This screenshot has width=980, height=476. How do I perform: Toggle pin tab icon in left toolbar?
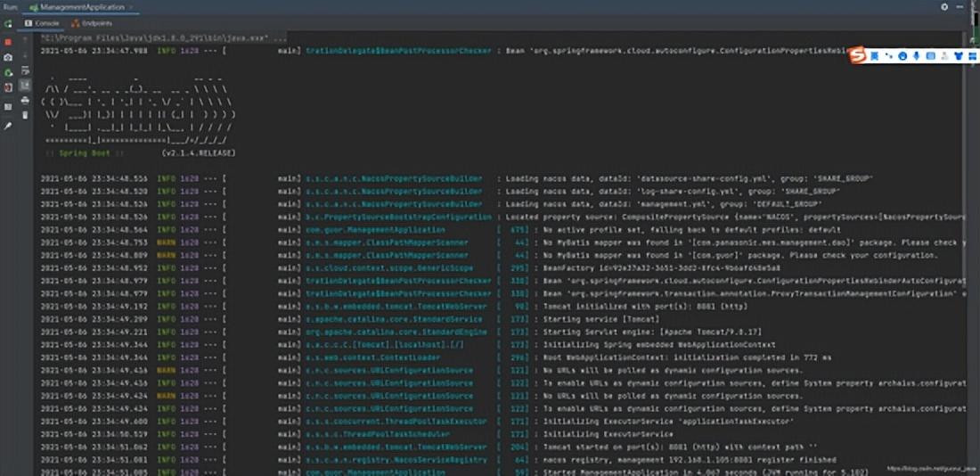[x=8, y=126]
